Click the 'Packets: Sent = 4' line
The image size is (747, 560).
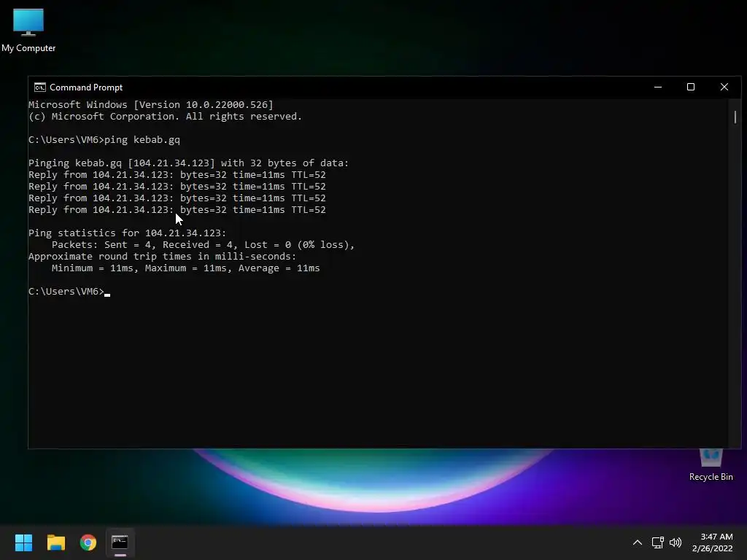pyautogui.click(x=203, y=245)
